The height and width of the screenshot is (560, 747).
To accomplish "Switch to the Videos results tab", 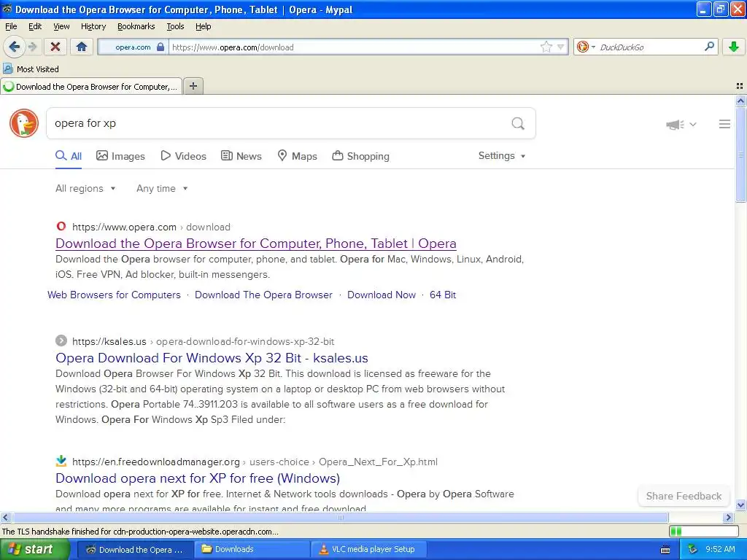I will click(183, 156).
